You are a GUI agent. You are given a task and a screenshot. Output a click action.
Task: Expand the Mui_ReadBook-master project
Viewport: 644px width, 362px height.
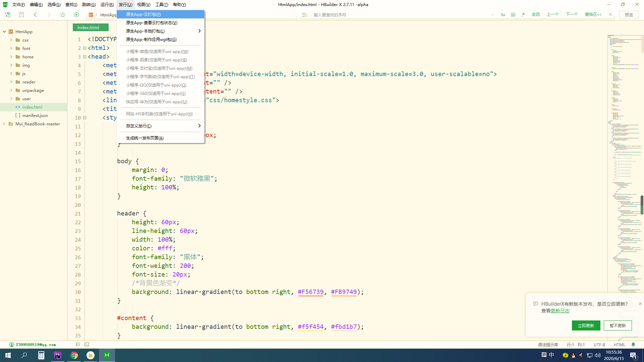point(4,124)
